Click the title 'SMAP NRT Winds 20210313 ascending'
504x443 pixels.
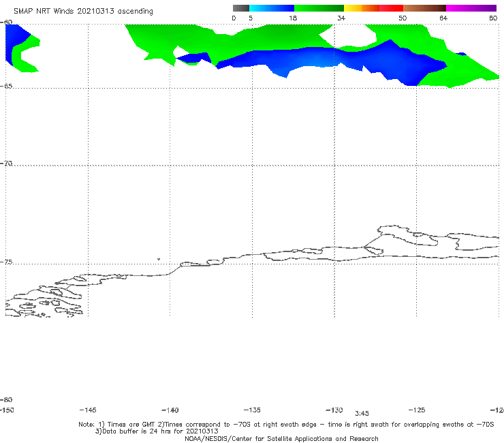point(83,12)
